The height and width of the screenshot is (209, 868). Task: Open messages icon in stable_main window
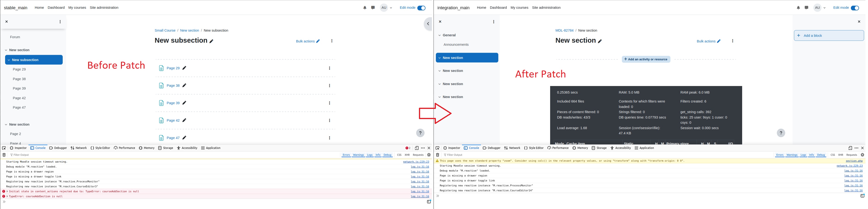[x=373, y=8]
